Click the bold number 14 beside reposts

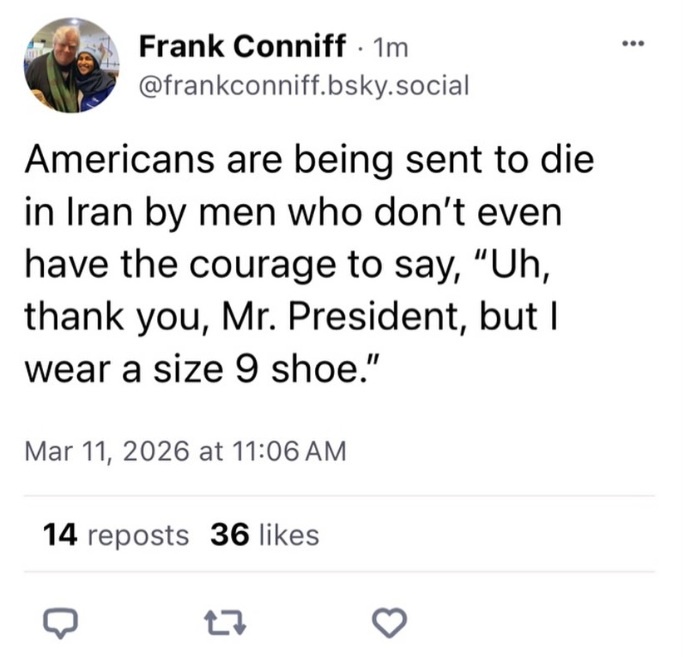[x=61, y=535]
